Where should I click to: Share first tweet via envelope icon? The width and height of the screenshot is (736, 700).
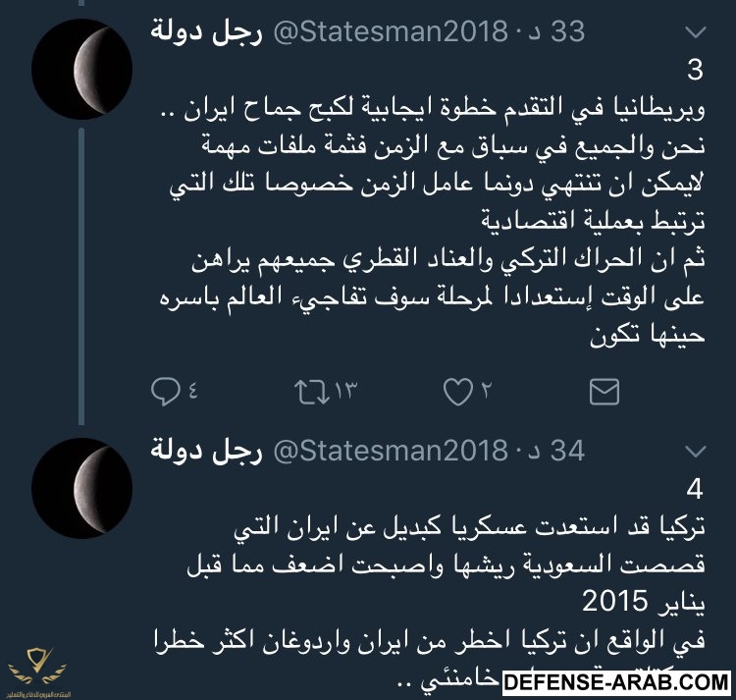click(604, 393)
